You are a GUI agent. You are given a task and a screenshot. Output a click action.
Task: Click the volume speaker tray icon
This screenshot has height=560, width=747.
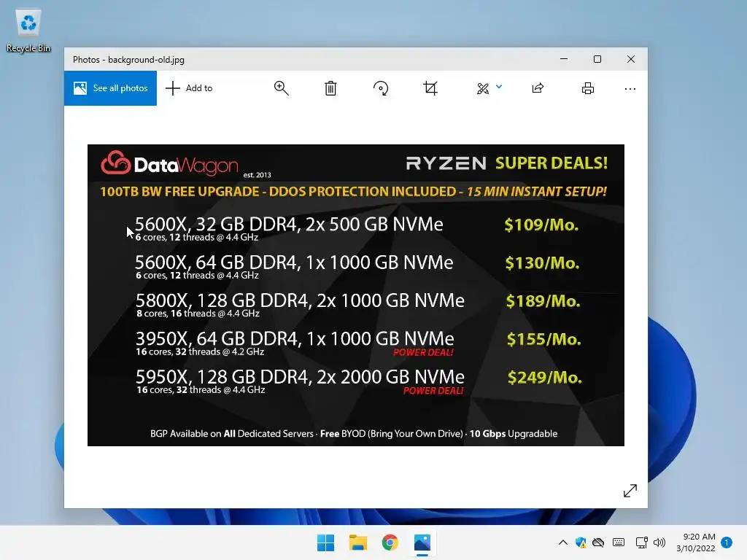pos(659,542)
